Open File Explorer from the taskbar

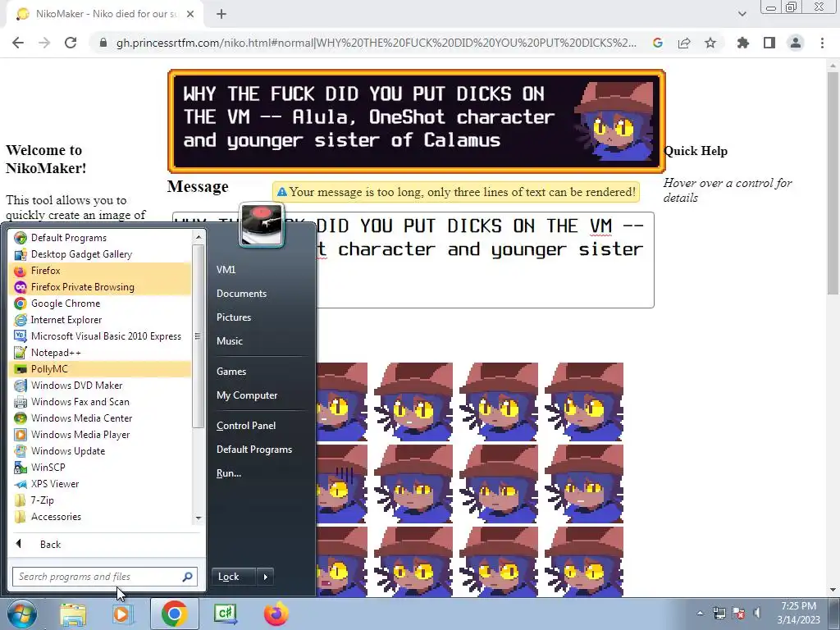click(x=73, y=614)
